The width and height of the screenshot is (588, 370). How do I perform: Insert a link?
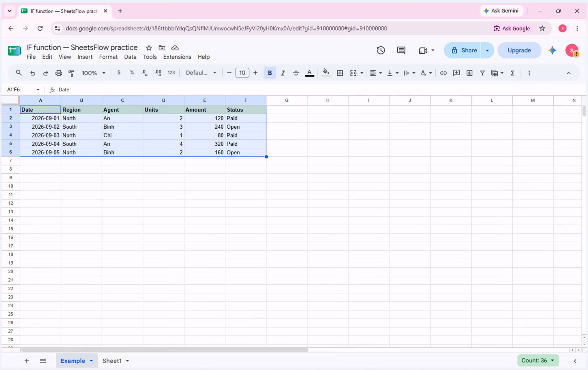tap(443, 73)
